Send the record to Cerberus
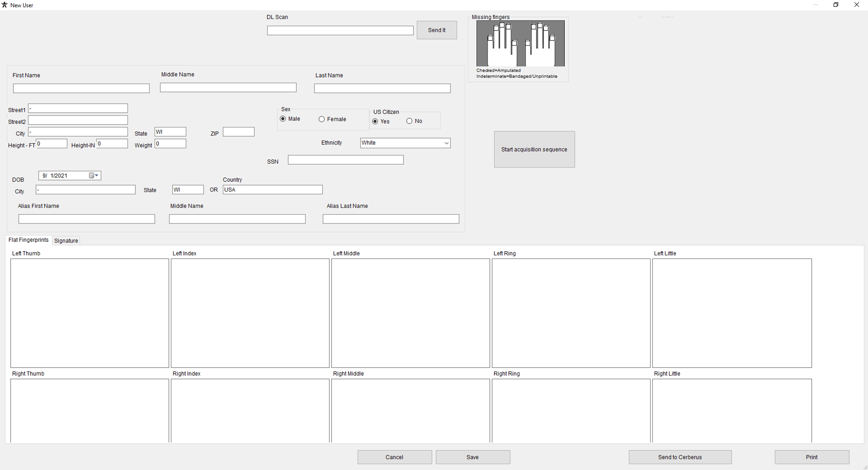This screenshot has height=470, width=868. pos(680,457)
